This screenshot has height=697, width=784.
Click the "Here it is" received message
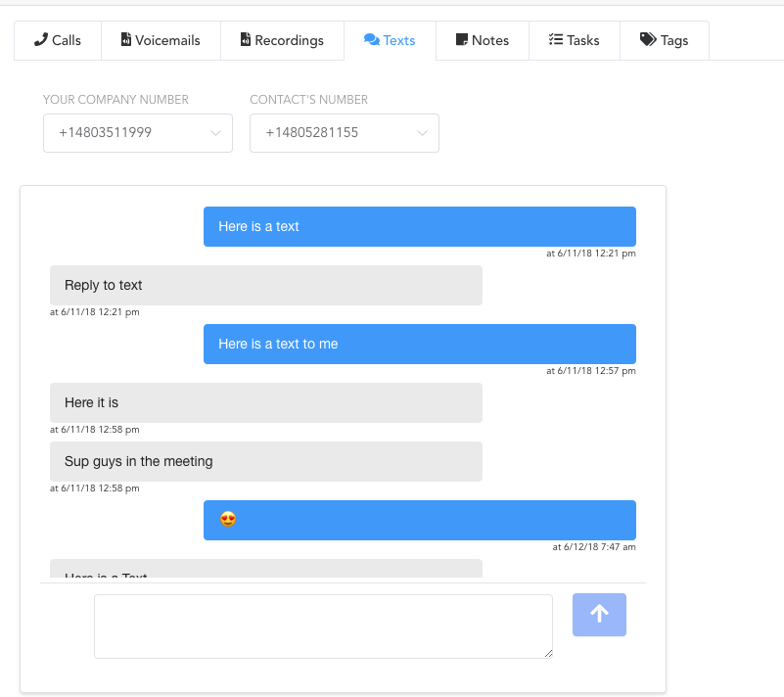pos(265,402)
